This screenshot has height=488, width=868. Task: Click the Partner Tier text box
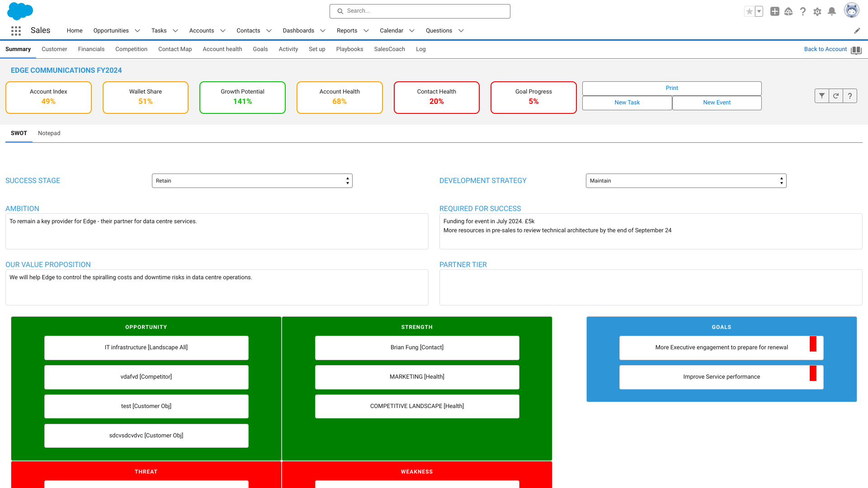(650, 287)
